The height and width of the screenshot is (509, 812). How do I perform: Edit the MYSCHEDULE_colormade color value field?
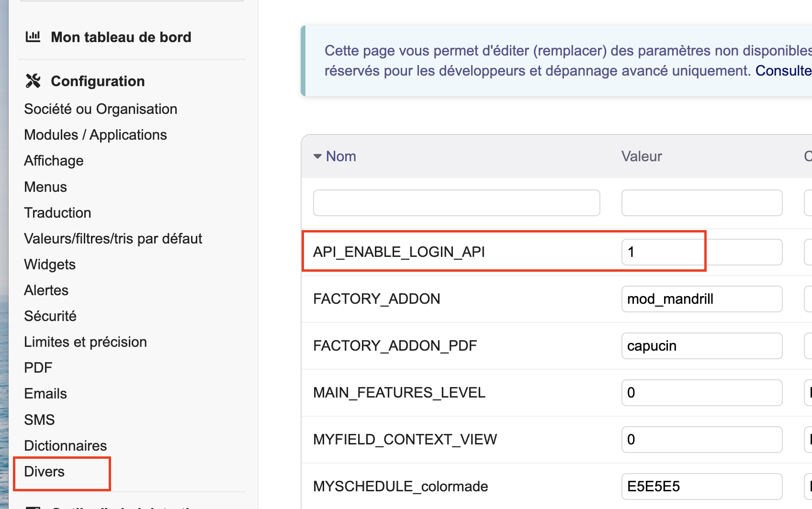click(702, 487)
